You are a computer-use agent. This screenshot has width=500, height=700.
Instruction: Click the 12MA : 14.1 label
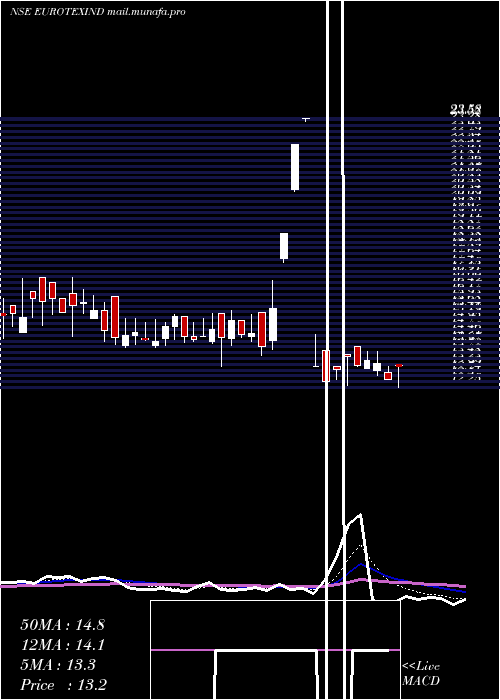pyautogui.click(x=62, y=645)
